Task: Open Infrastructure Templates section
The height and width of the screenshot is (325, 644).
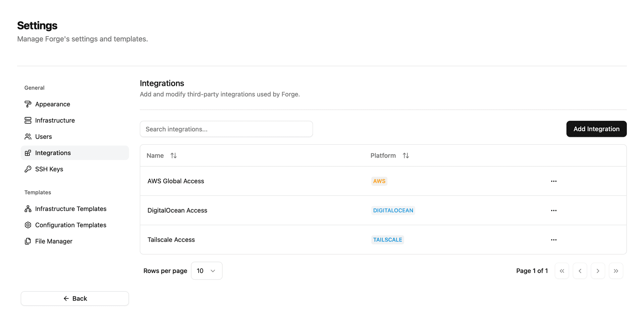Action: [75, 209]
